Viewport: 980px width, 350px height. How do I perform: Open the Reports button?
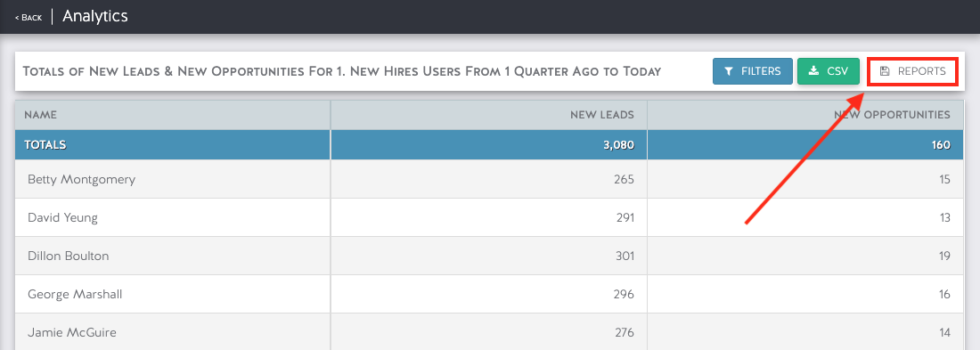(912, 71)
